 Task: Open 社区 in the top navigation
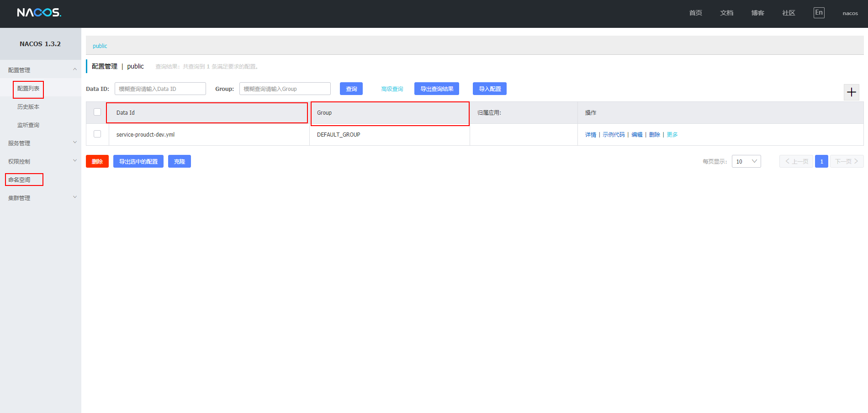click(789, 13)
